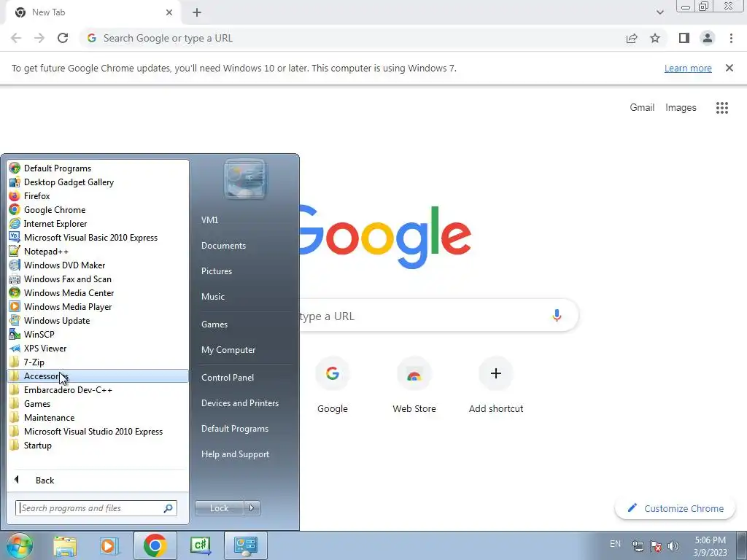Open XPS Viewer

coord(98,348)
